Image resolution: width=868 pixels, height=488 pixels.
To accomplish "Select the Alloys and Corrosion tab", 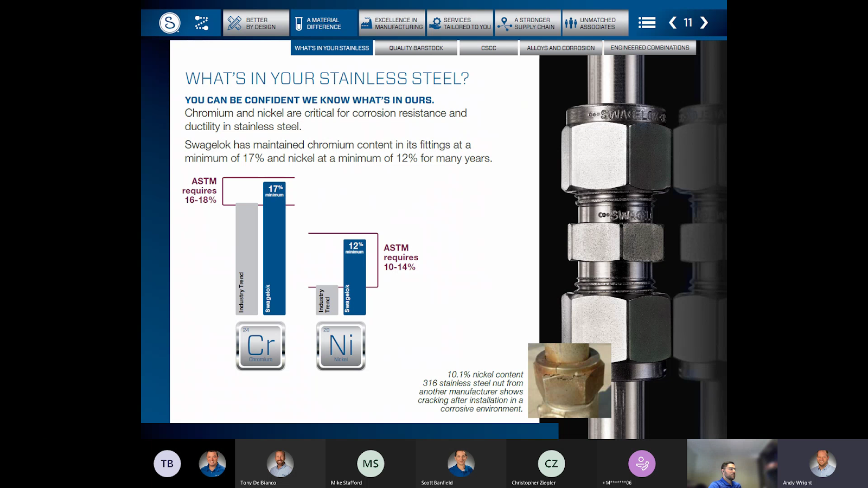I will [x=560, y=48].
